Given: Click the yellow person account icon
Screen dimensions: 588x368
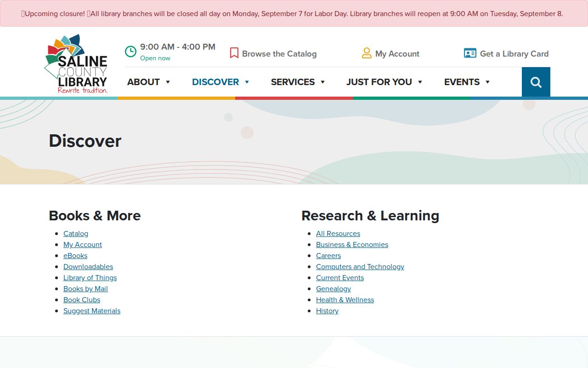Looking at the screenshot, I should 367,53.
